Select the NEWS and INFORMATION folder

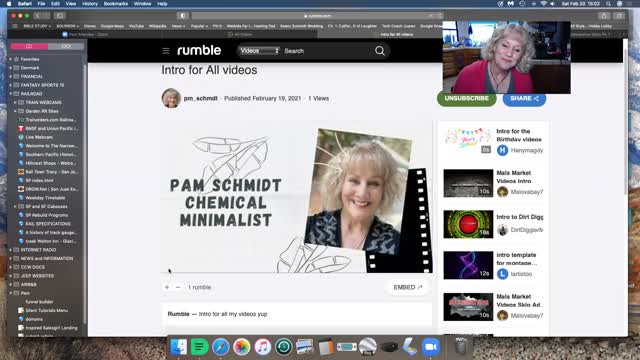[x=47, y=258]
